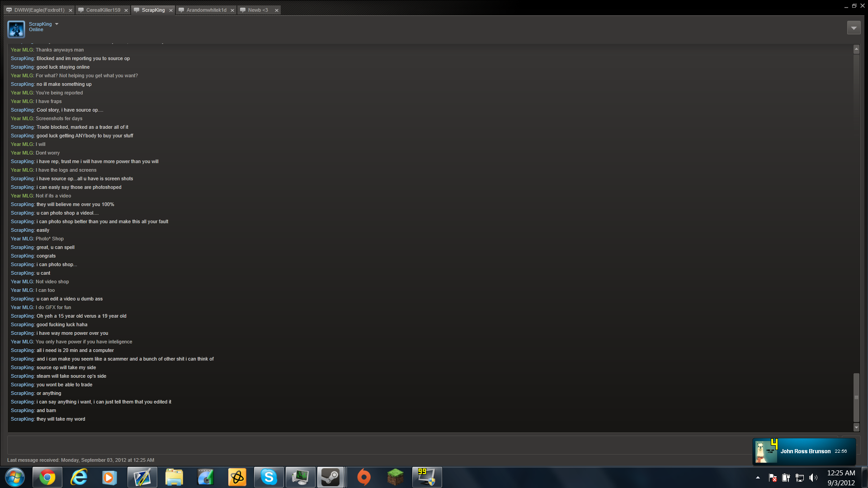The width and height of the screenshot is (868, 488).
Task: Switch to the CerealKiller159 chat tab
Action: 103,10
